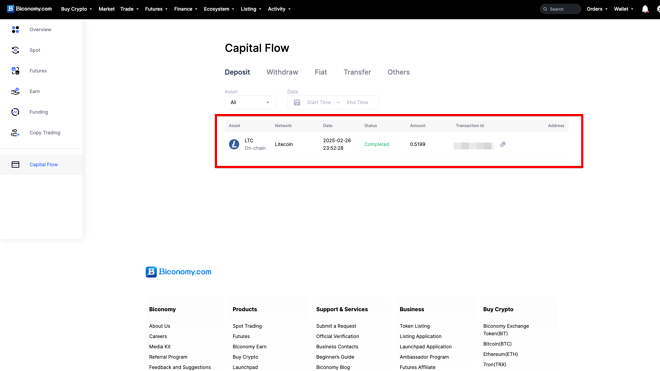Click the Overview sidebar icon

coord(16,29)
